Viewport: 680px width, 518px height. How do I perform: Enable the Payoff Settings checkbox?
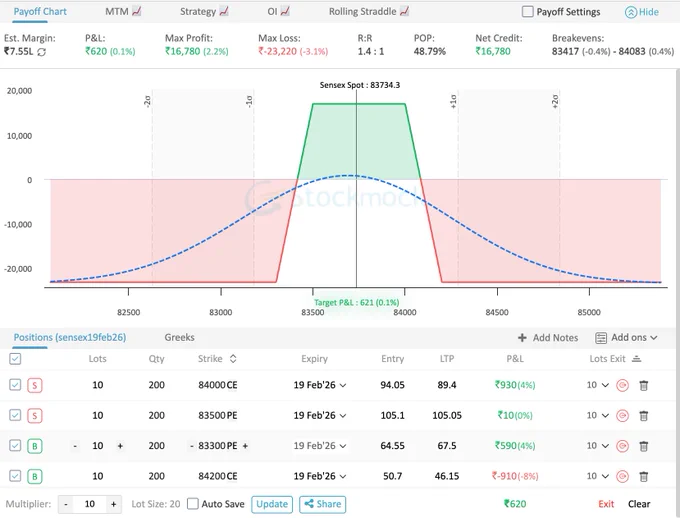527,12
